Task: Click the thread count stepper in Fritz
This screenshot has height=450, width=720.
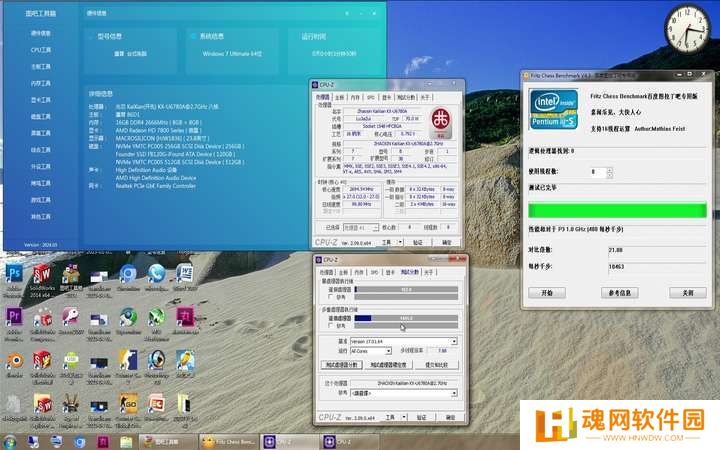Action: [610, 173]
